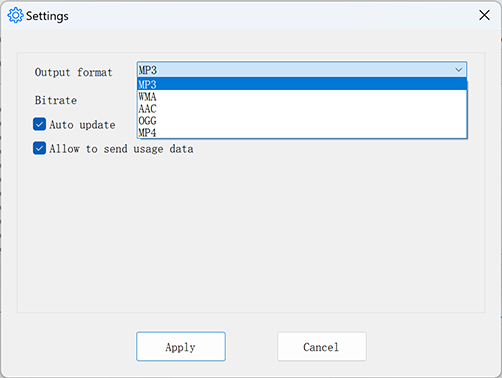Click the Auto update label text
The width and height of the screenshot is (502, 378).
[82, 125]
